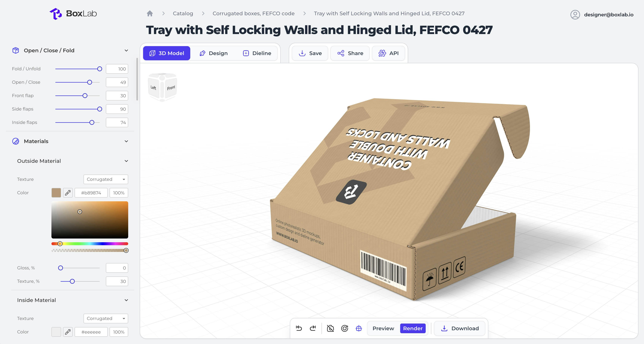Click the crossed-out camera icon
Image resolution: width=644 pixels, height=344 pixels.
[330, 328]
